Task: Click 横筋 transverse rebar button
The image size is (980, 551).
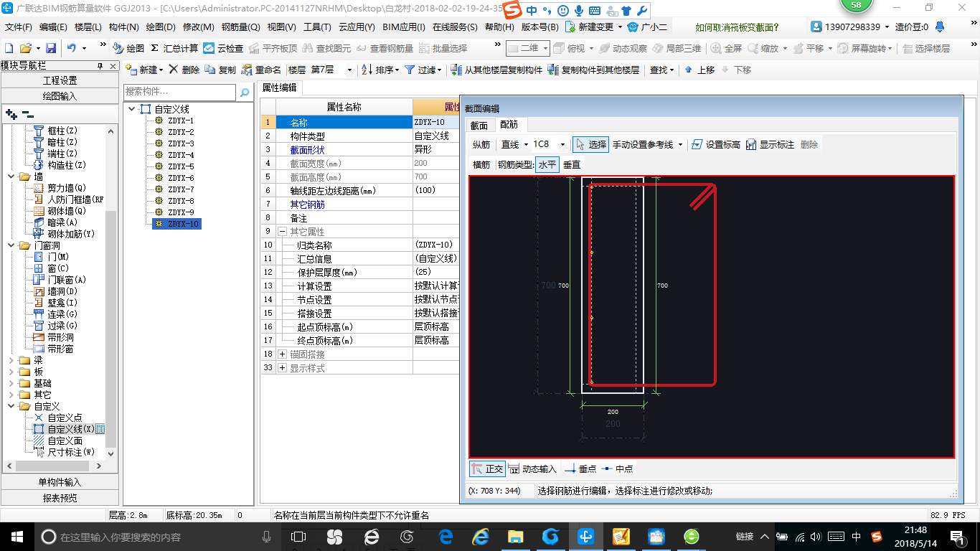Action: point(481,164)
